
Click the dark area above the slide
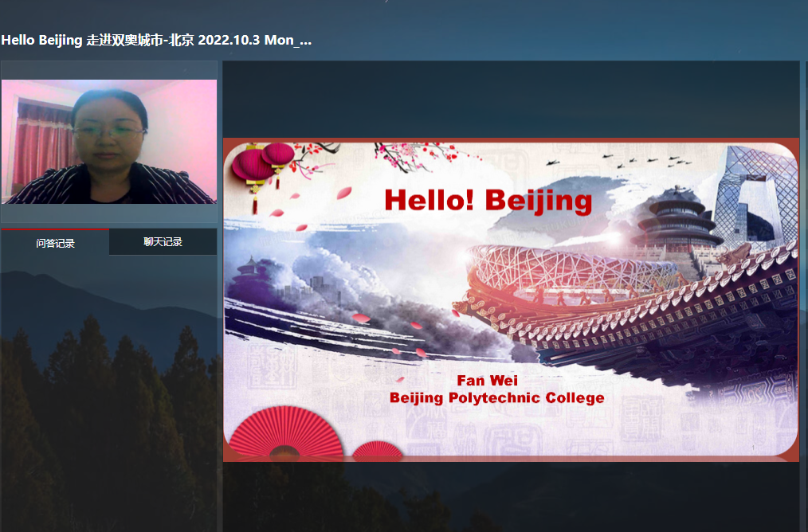[x=512, y=99]
